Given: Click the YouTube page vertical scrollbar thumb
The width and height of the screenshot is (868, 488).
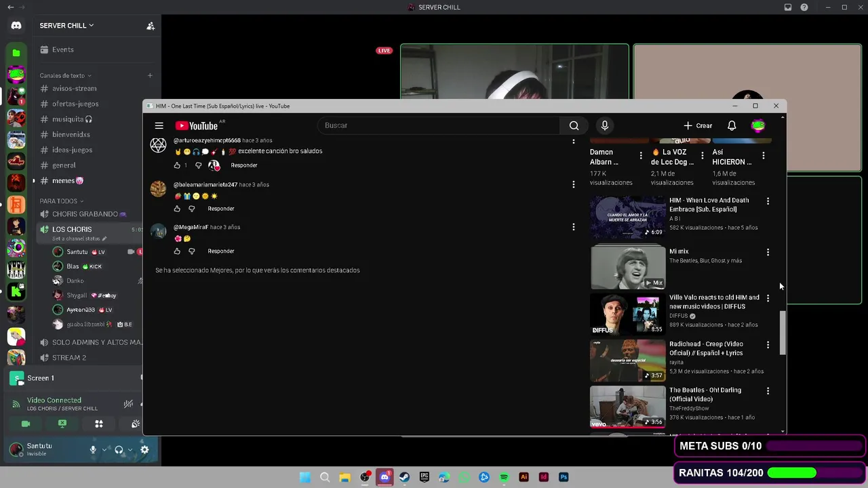Looking at the screenshot, I should tap(783, 332).
